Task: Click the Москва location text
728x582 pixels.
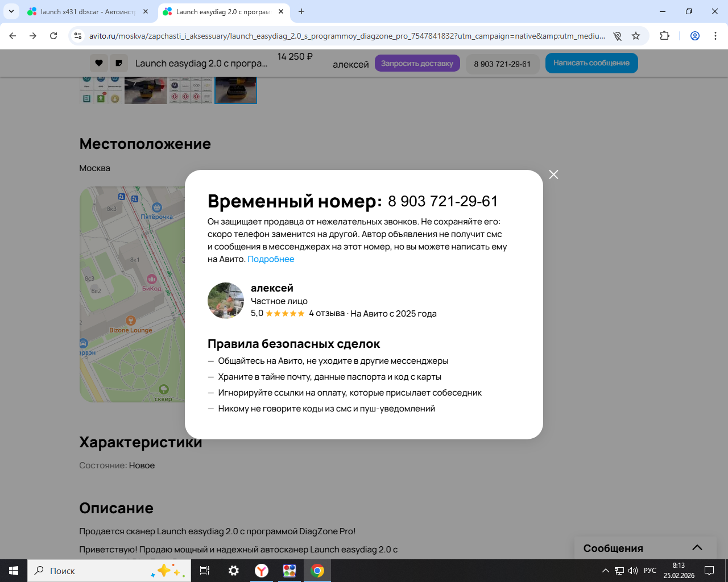Action: (95, 168)
